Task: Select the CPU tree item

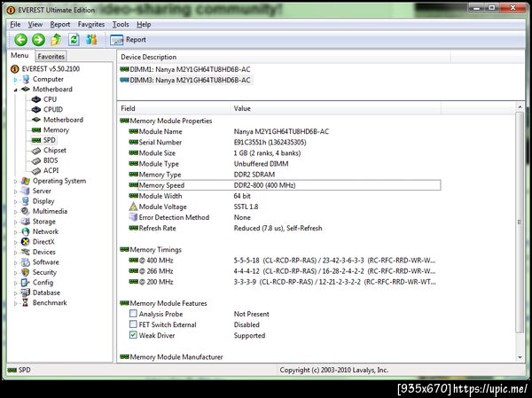Action: click(50, 99)
